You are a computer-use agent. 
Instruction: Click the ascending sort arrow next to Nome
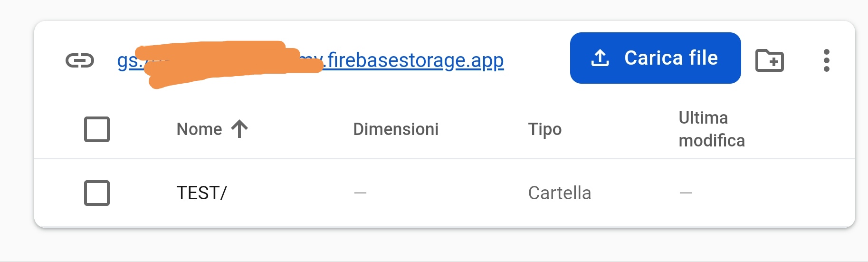tap(239, 129)
